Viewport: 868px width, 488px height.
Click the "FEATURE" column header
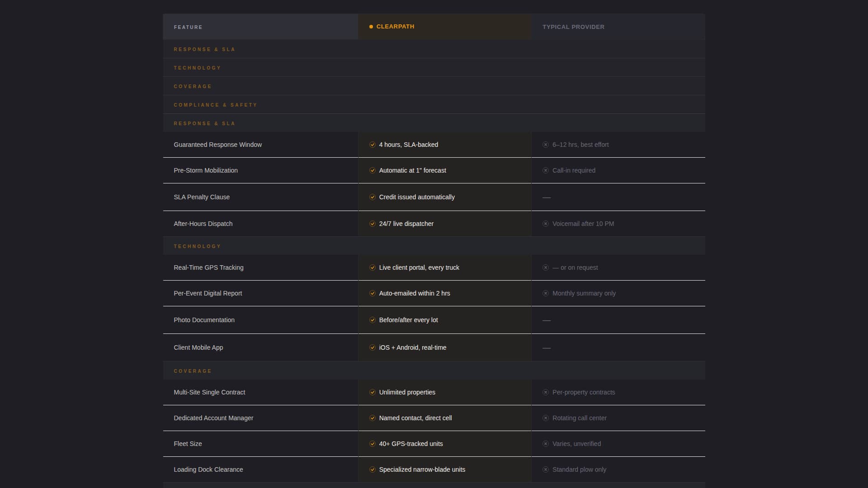[260, 27]
